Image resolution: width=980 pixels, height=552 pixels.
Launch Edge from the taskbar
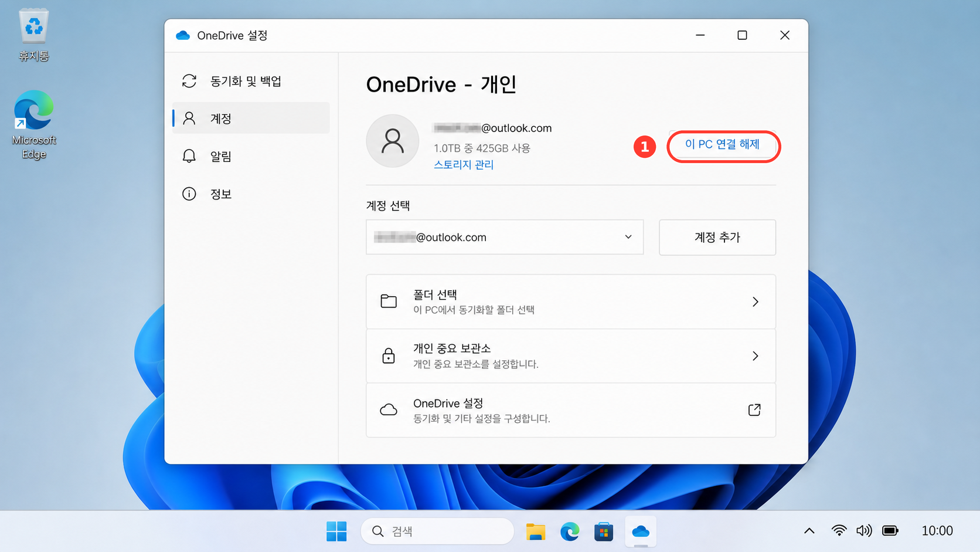click(570, 531)
